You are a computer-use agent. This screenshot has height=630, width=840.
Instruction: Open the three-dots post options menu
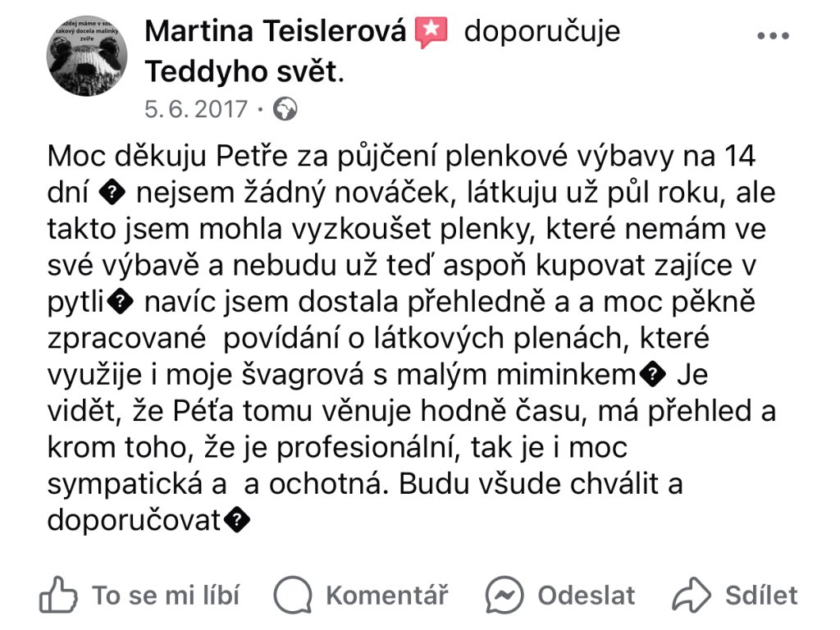[772, 36]
